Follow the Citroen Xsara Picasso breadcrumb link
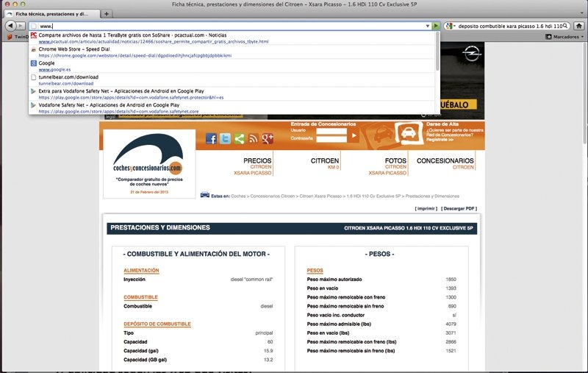This screenshot has width=588, height=373. (320, 196)
